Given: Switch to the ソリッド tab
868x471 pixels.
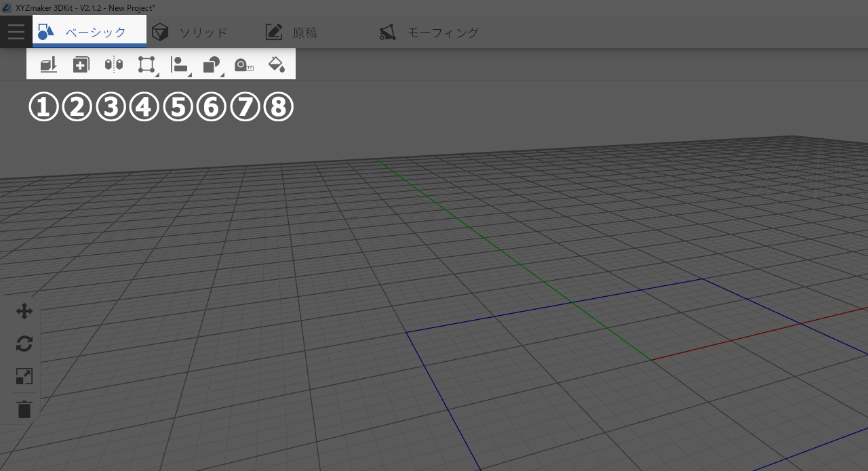Looking at the screenshot, I should point(190,32).
